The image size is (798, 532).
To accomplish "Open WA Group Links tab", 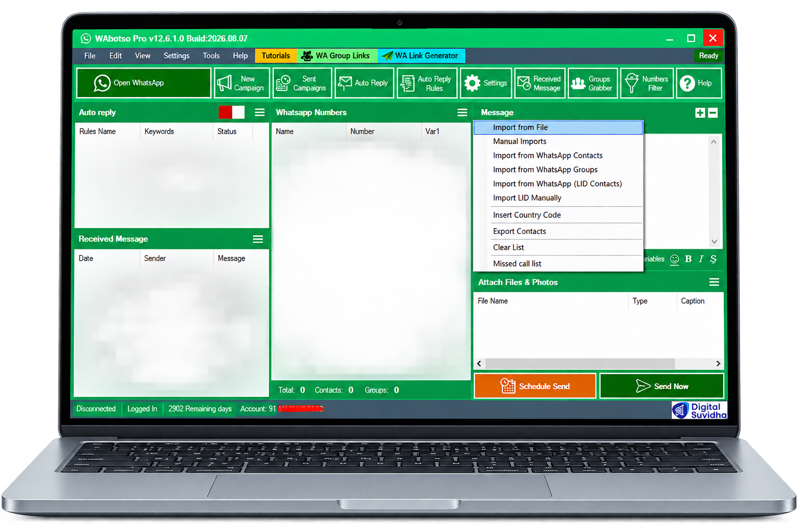I will [337, 56].
